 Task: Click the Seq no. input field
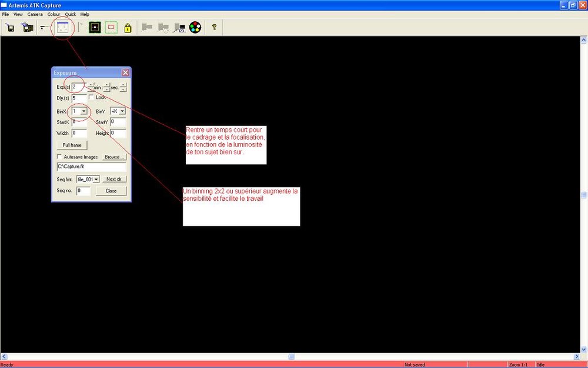point(83,191)
